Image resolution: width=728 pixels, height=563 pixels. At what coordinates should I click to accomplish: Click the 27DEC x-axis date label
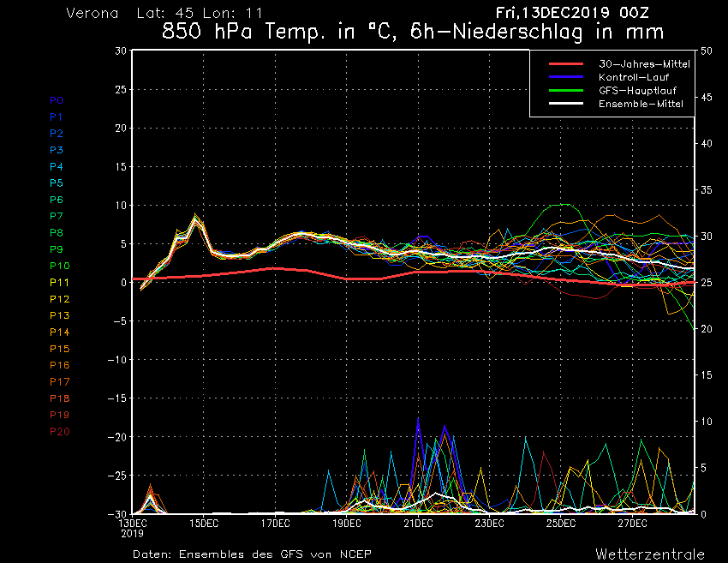pos(632,524)
